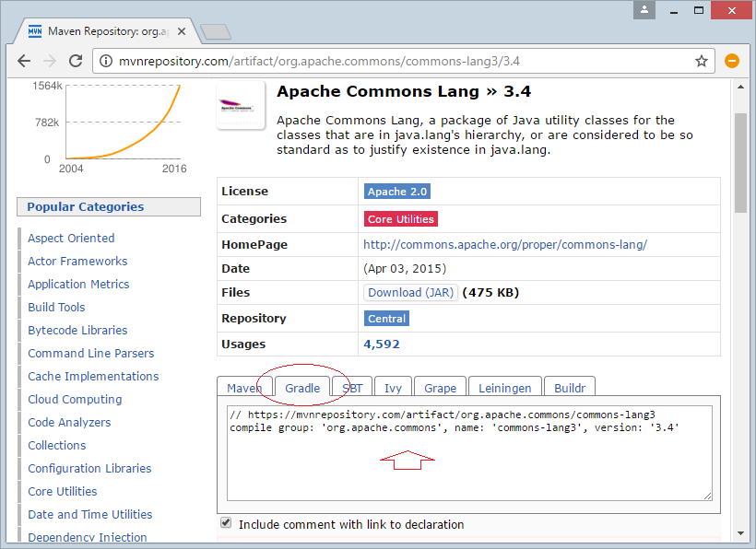Switch to the Maven tab
The height and width of the screenshot is (549, 756).
(x=244, y=388)
